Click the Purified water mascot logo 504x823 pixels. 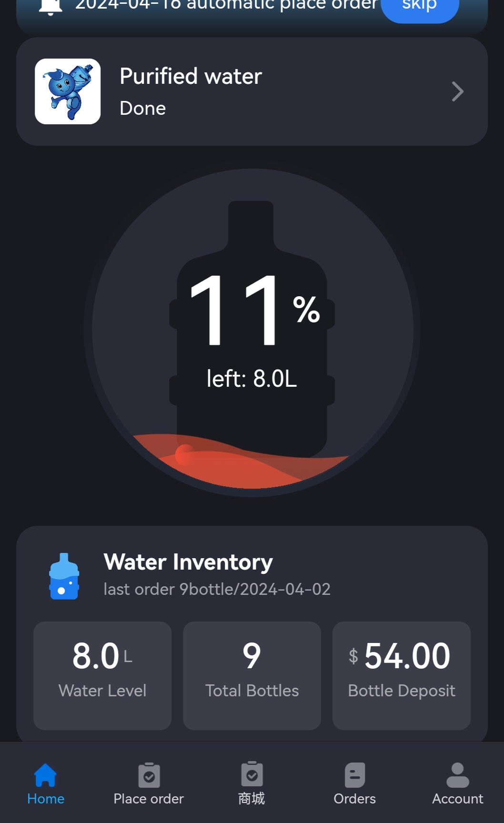coord(68,91)
